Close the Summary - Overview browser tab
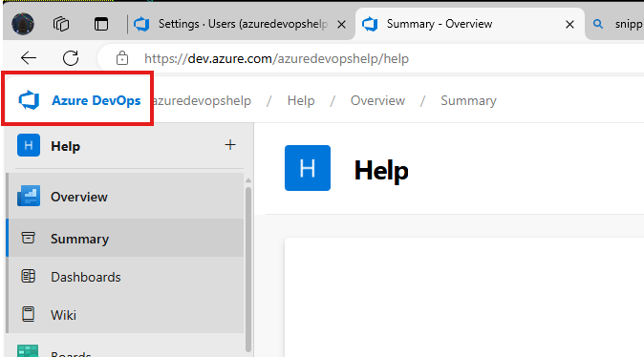This screenshot has width=644, height=357. point(569,25)
